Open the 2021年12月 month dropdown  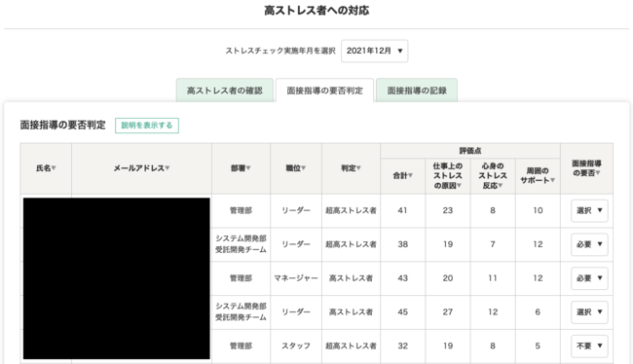coord(374,51)
